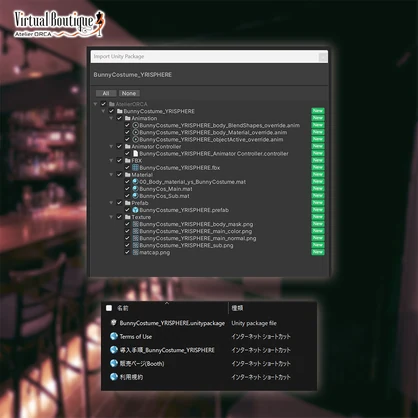The image size is (418, 418).
Task: Collapse the Material folder arrow
Action: click(111, 175)
